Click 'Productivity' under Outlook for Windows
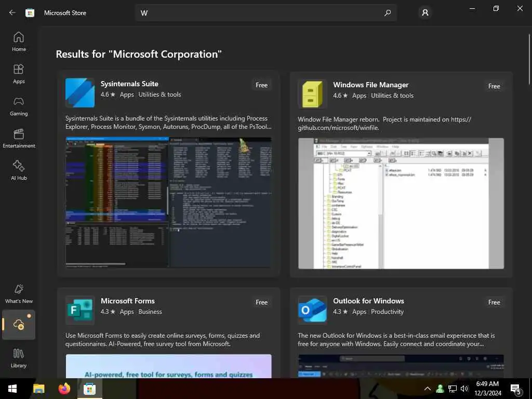This screenshot has height=399, width=532. coord(387,312)
